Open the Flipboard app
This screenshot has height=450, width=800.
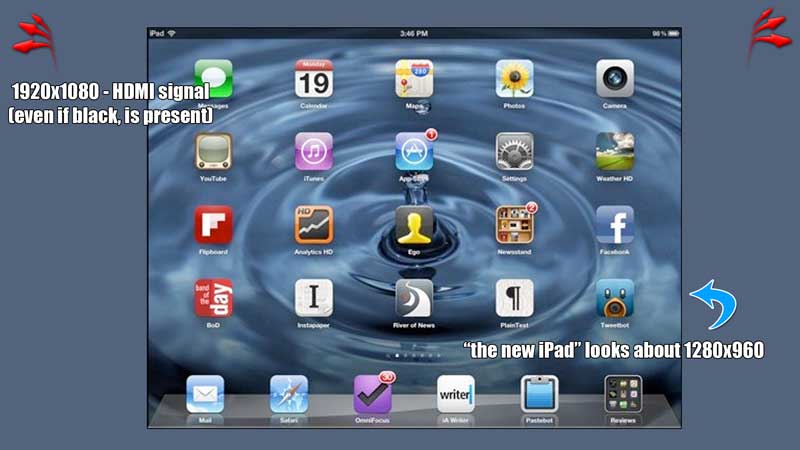[x=213, y=225]
